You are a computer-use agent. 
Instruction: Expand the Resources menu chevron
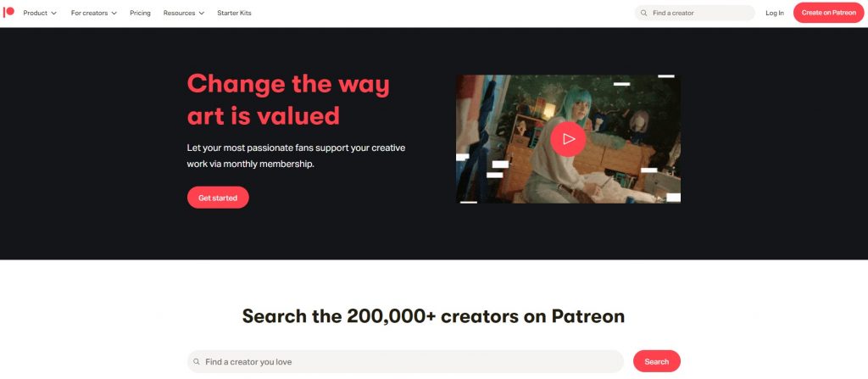click(x=202, y=14)
